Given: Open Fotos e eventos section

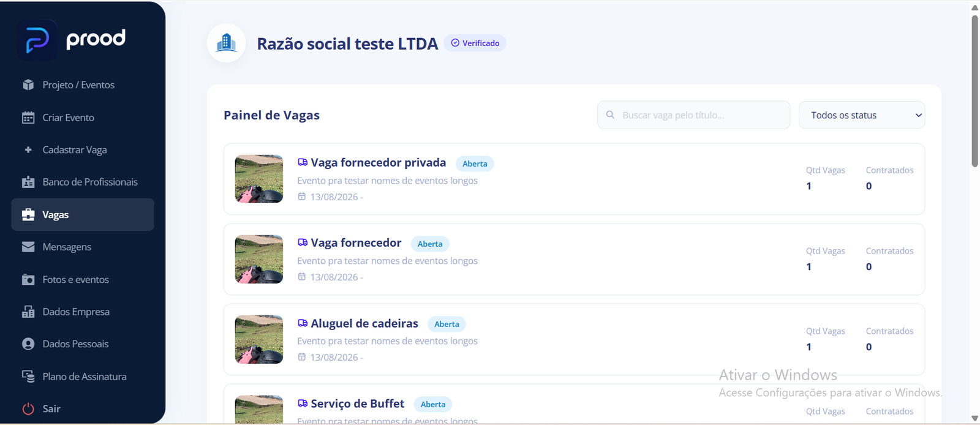Looking at the screenshot, I should point(83,279).
